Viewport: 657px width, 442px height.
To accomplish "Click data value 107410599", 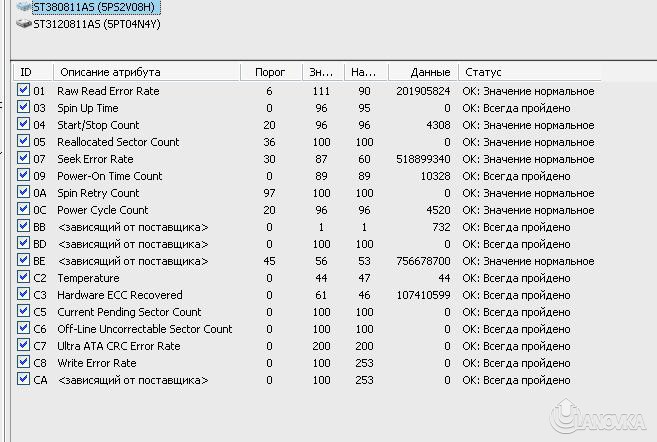I will click(x=423, y=295).
